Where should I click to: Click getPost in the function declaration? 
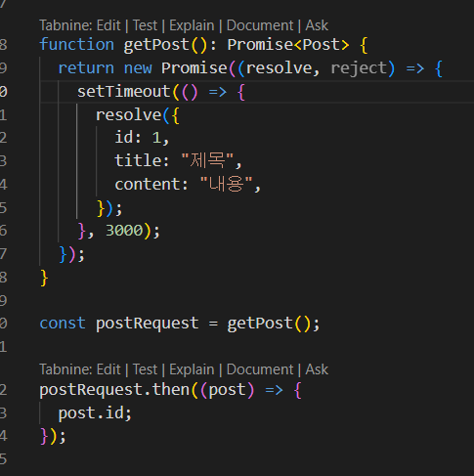coord(156,45)
